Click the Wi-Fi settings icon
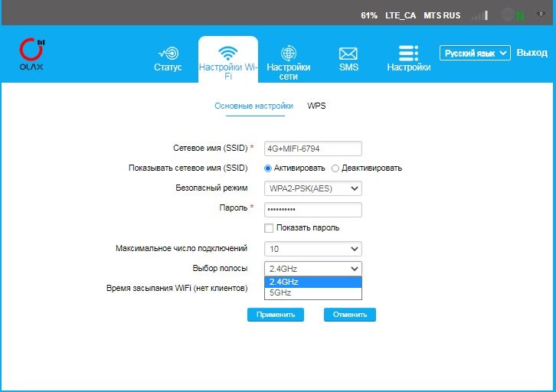This screenshot has height=392, width=556. (227, 53)
